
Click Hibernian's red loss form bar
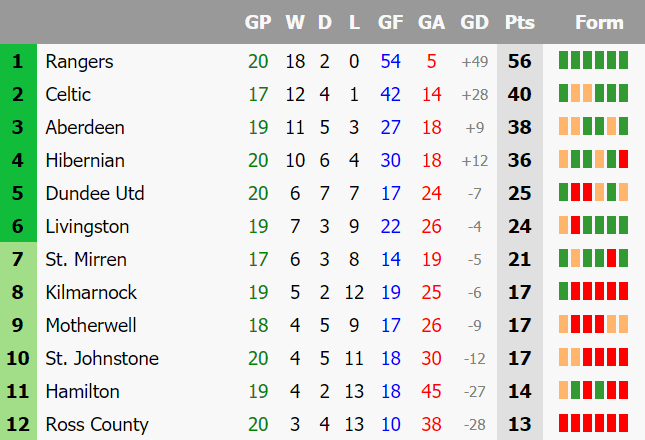click(624, 159)
